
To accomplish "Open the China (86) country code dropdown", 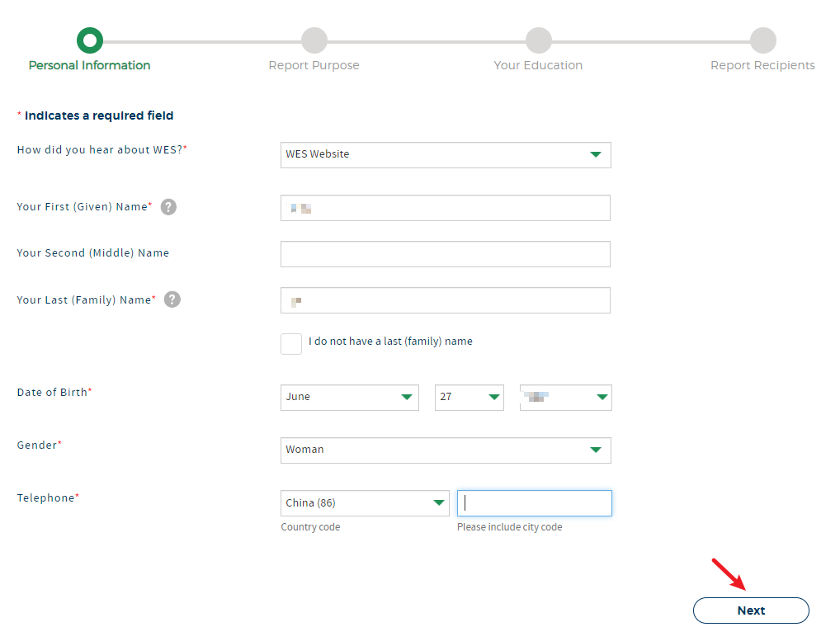I will [x=365, y=503].
